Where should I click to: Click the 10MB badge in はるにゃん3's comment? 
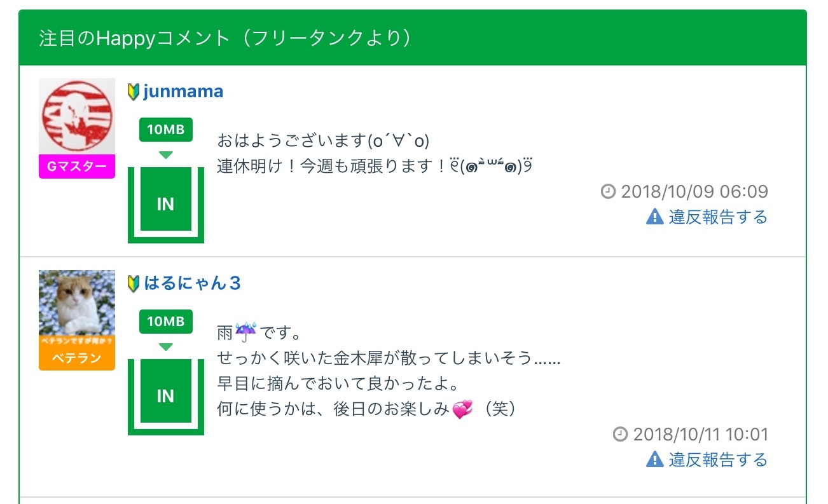click(x=165, y=322)
